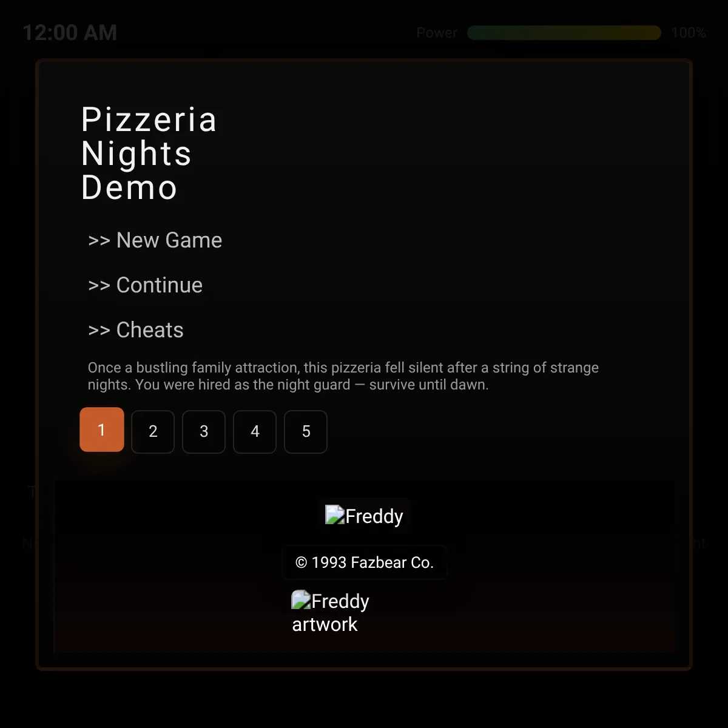Start a New Game
This screenshot has height=728, width=728.
(155, 240)
